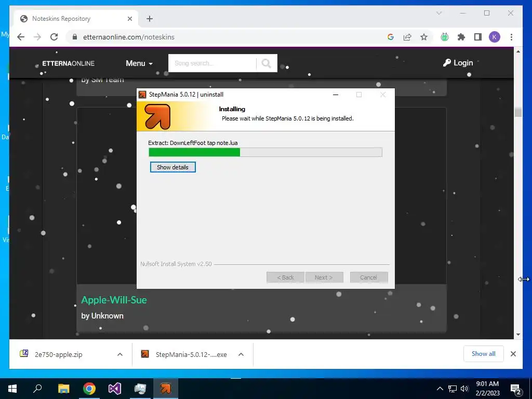Close the Noteskins Repository tab
Screen dimensions: 532x399
point(129,19)
